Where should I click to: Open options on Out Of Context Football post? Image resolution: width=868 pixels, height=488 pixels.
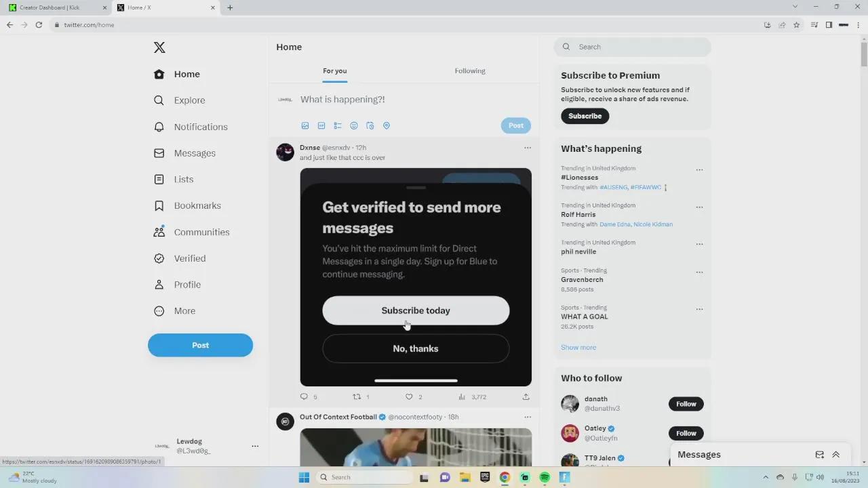528,417
